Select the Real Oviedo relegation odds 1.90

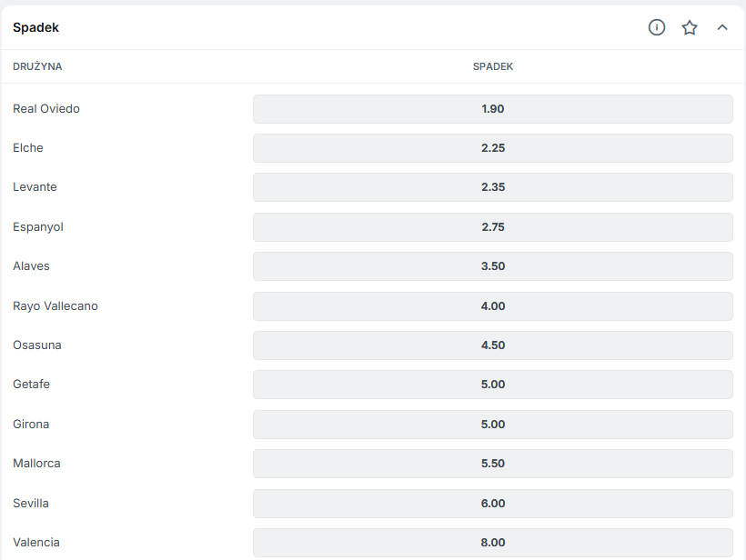[x=493, y=109]
